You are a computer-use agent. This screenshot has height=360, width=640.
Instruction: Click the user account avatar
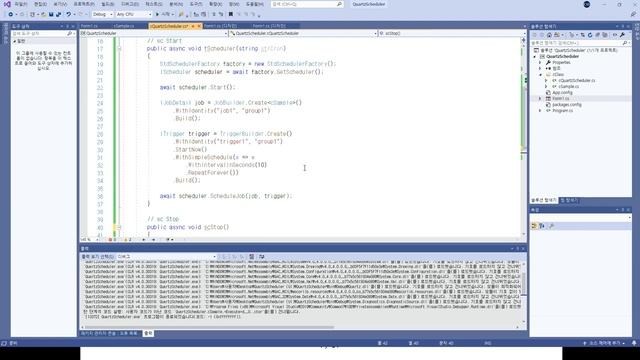[587, 4]
